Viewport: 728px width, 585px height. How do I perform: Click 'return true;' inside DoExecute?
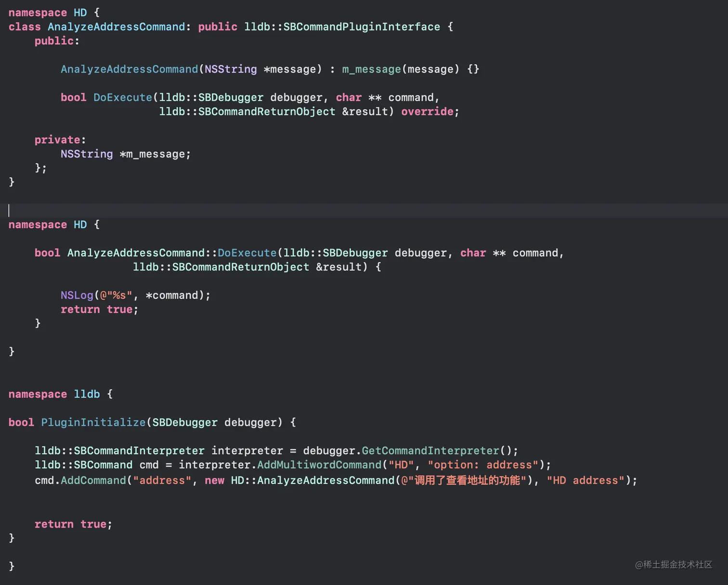tap(99, 309)
